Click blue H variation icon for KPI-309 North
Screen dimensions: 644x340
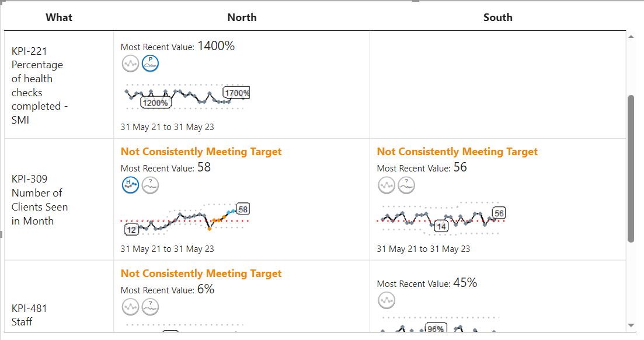130,185
